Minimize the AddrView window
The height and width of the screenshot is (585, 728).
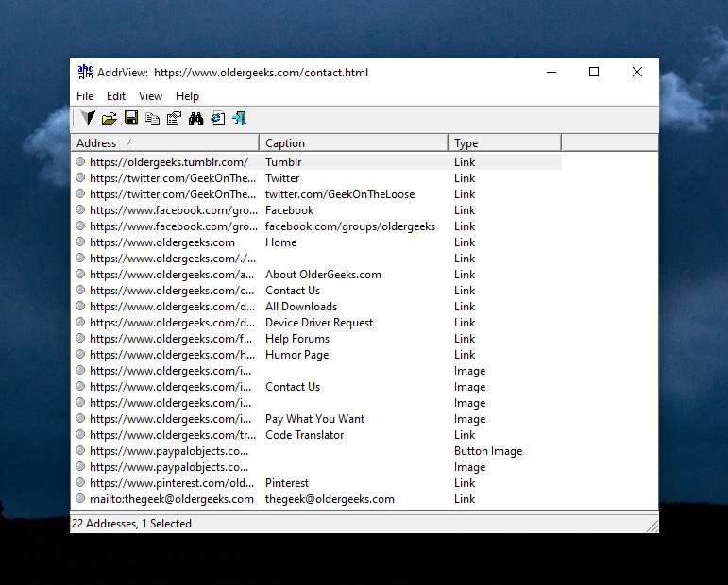pos(551,72)
